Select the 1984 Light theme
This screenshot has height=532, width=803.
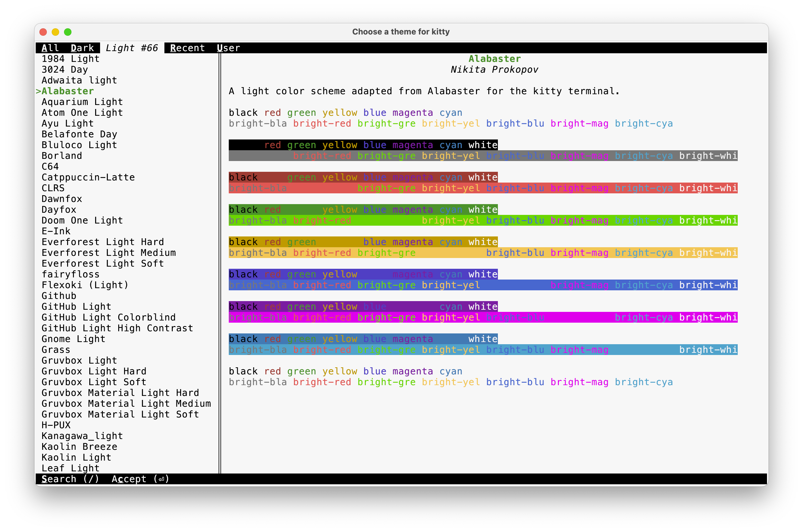(x=70, y=59)
